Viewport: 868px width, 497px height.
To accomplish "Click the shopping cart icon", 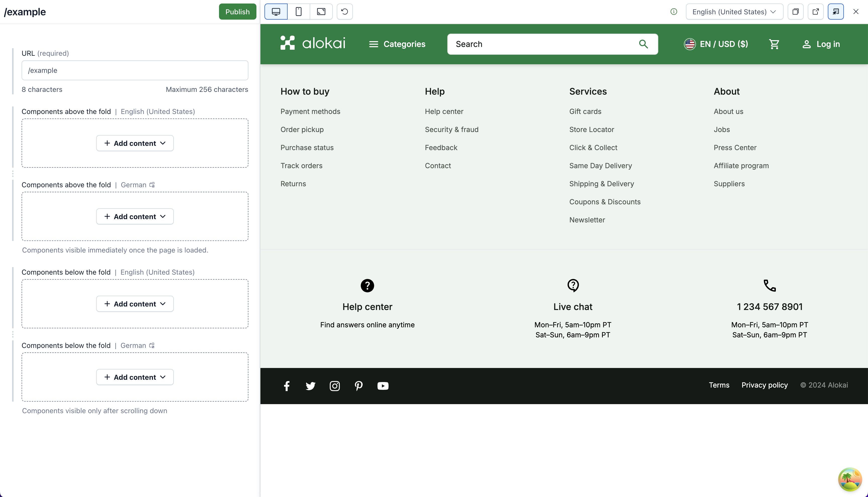I will pyautogui.click(x=774, y=44).
